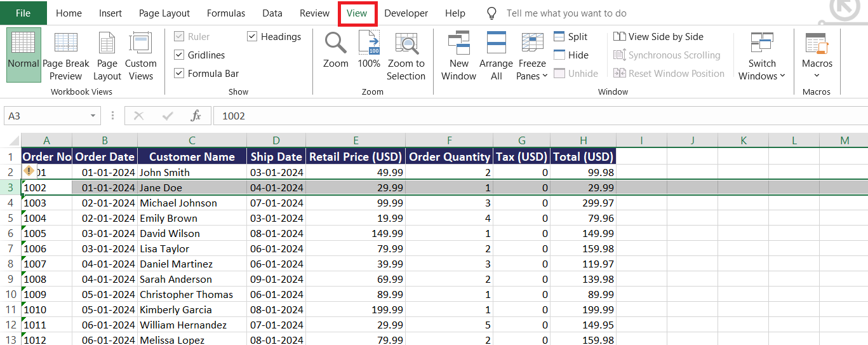Click View Side by Side

point(658,37)
